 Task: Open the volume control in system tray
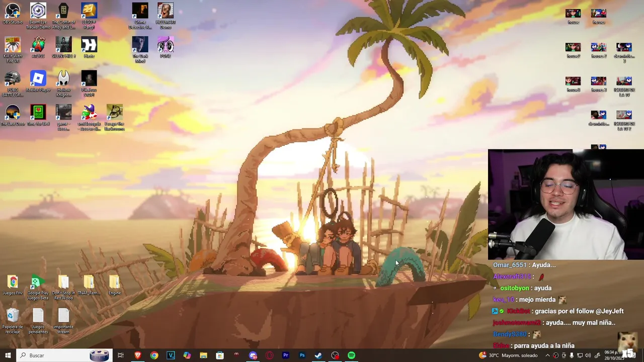pos(588,355)
